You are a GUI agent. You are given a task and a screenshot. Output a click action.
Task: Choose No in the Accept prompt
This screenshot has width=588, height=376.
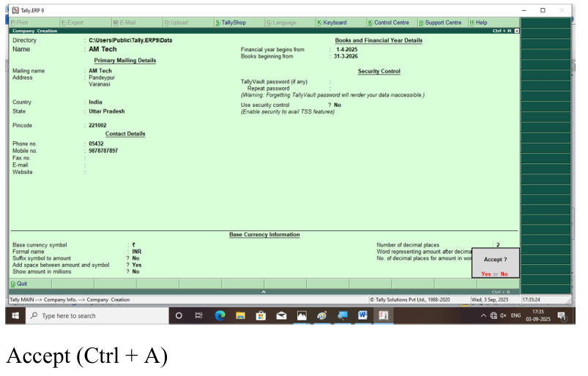pos(504,274)
